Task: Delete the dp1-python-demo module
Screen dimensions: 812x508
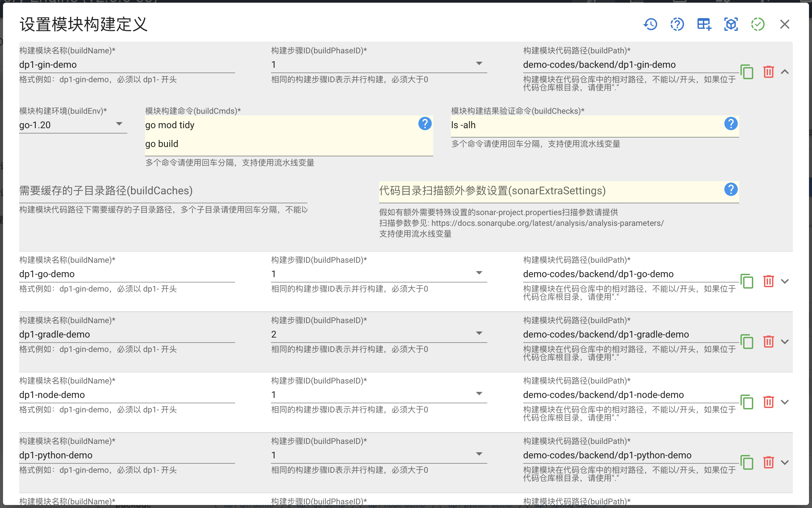Action: point(769,462)
